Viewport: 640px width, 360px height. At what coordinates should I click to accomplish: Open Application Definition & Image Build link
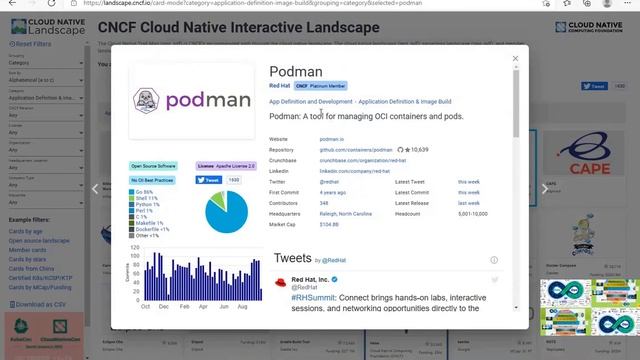click(405, 102)
